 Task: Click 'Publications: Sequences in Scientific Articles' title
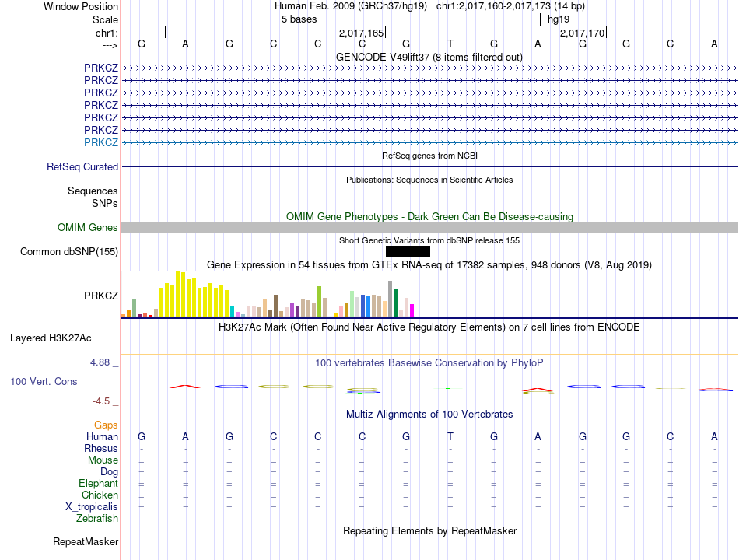pyautogui.click(x=429, y=180)
